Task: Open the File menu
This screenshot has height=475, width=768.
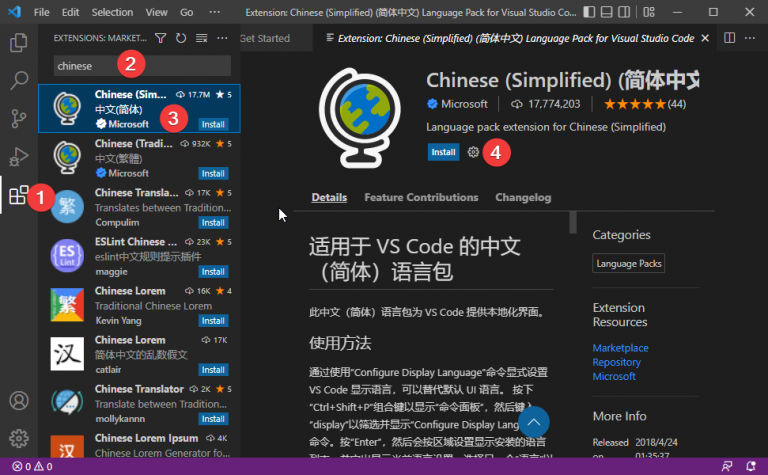Action: 42,12
